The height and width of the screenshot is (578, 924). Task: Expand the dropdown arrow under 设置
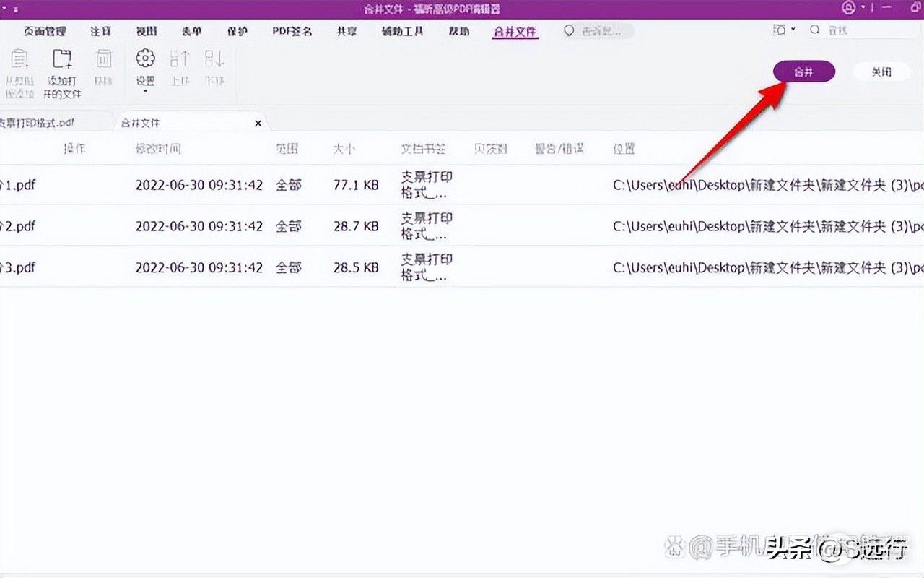point(146,91)
